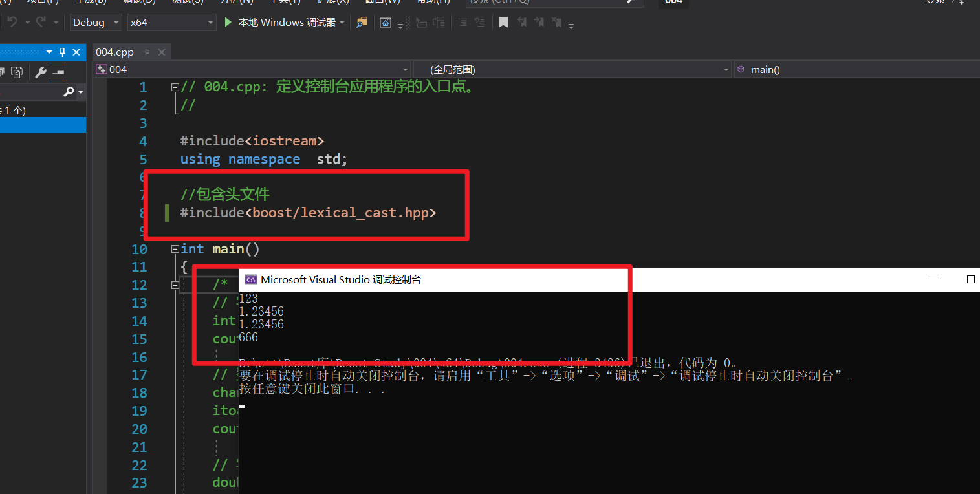The width and height of the screenshot is (980, 494).
Task: Click the using namespace std; line
Action: [264, 159]
